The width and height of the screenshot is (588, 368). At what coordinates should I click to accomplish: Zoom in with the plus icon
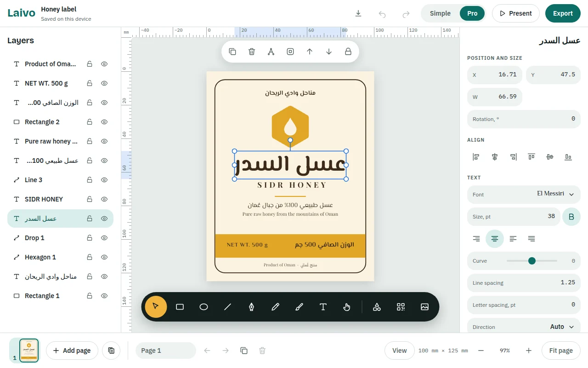click(529, 351)
